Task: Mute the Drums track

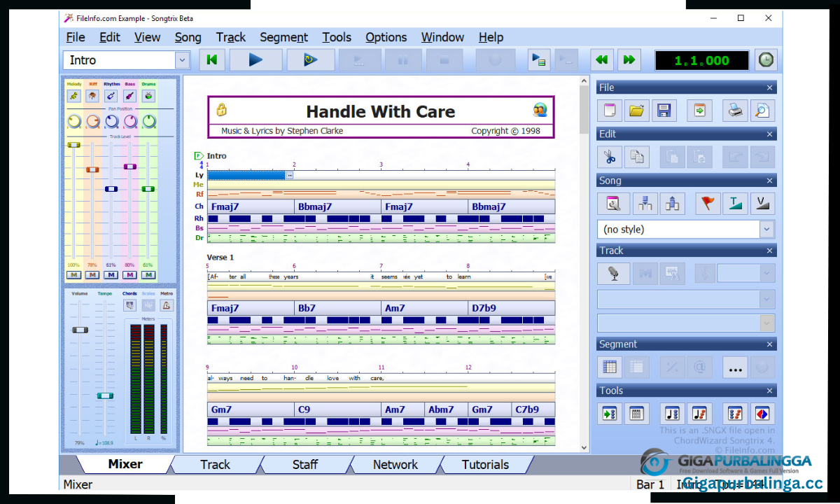Action: 148,275
